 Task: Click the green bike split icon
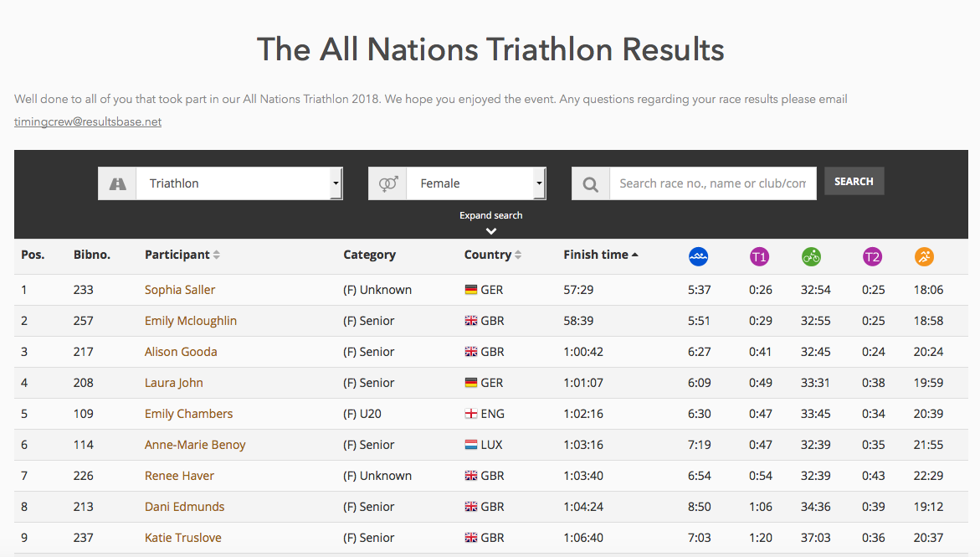[811, 256]
